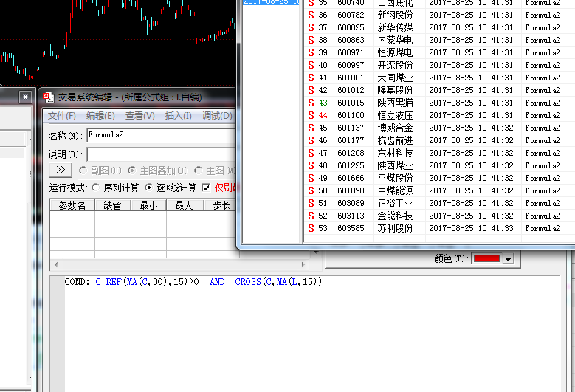This screenshot has height=392, width=575.
Task: Click the 最小 column header
Action: [148, 205]
